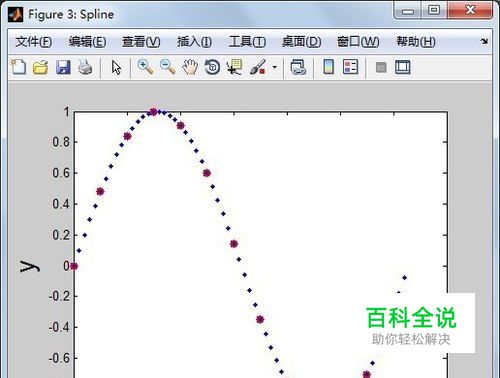Click the Brush data tool
500x378 pixels.
(257, 67)
